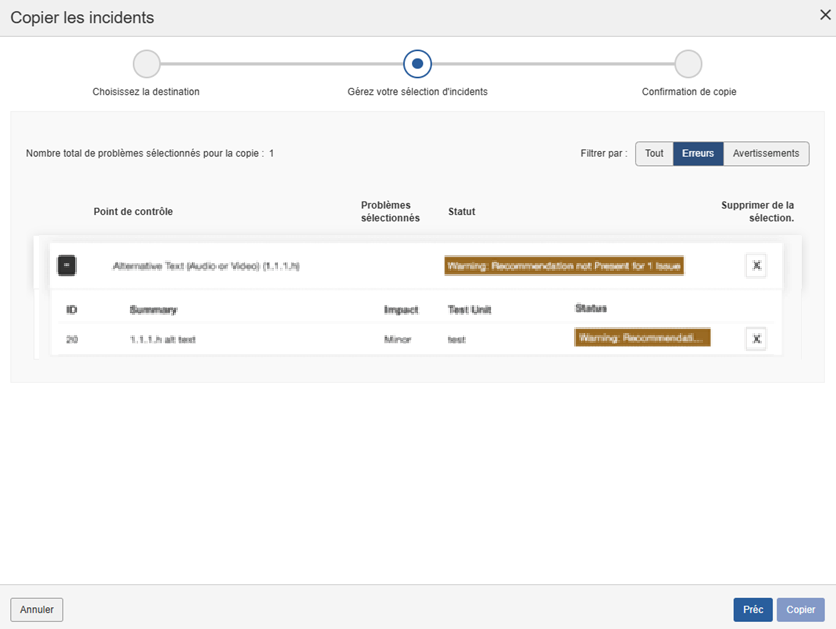This screenshot has height=629, width=836.
Task: Click issue 20's orange warning status badge
Action: [642, 339]
